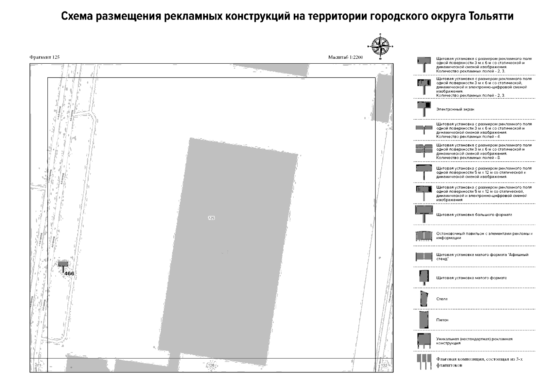Click the "Стела" legend icon
This screenshot has height=392, width=555.
[x=423, y=298]
